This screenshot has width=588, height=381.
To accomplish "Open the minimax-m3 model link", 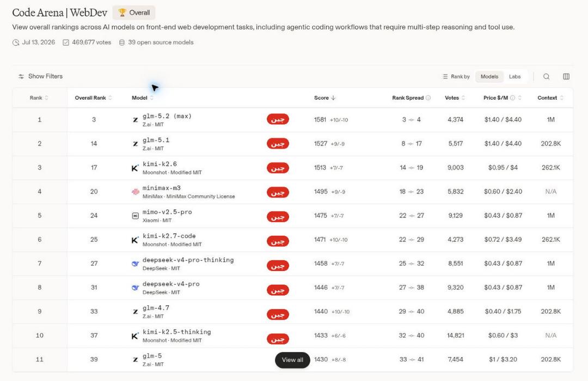I will [161, 188].
